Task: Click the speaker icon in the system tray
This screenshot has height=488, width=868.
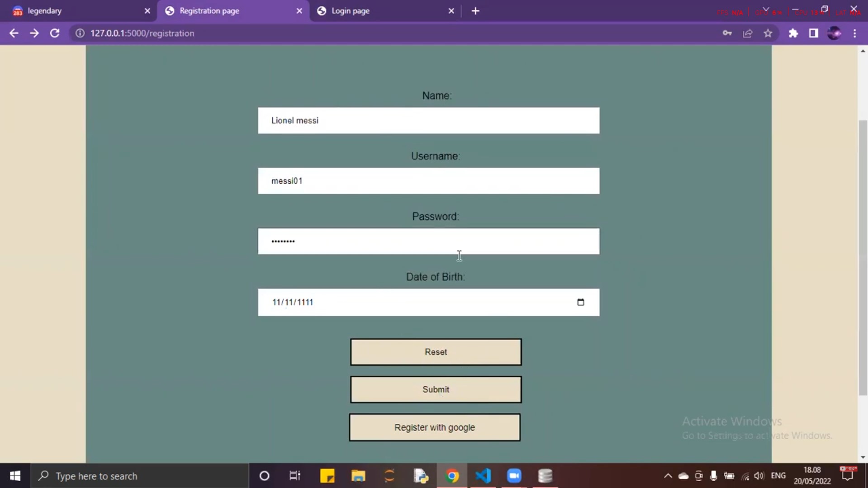Action: [x=759, y=476]
